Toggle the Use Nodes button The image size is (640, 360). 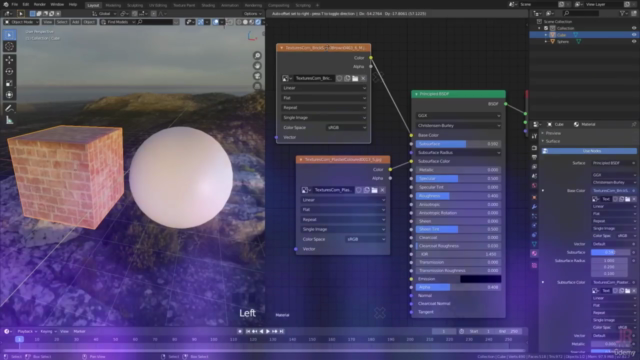point(589,151)
